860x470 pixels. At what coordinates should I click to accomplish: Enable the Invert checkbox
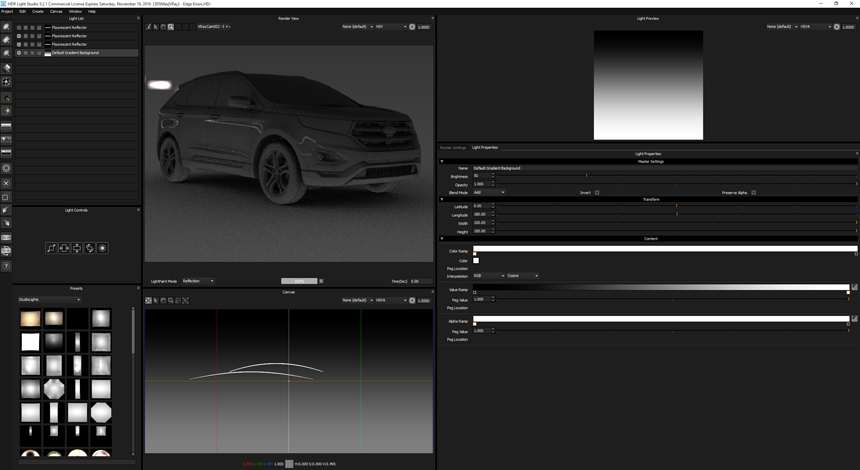[597, 192]
